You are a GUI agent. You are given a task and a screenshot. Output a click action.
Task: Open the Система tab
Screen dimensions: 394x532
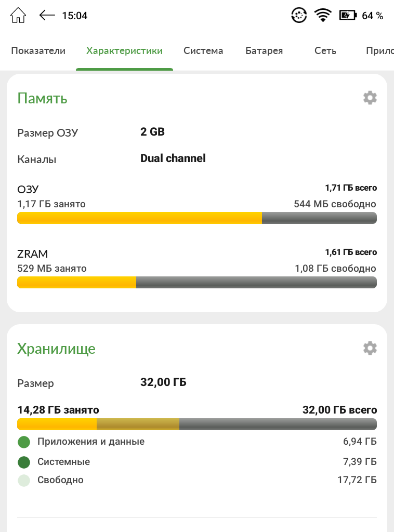(x=203, y=50)
